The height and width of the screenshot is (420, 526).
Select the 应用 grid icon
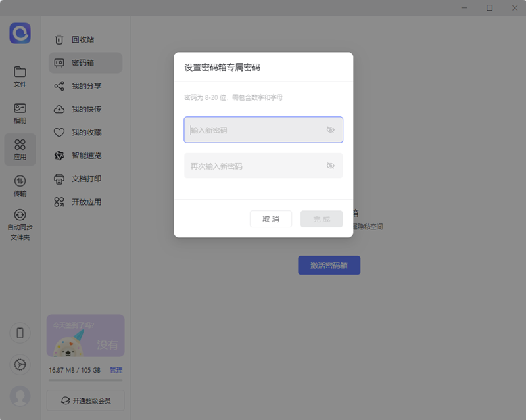pos(20,149)
